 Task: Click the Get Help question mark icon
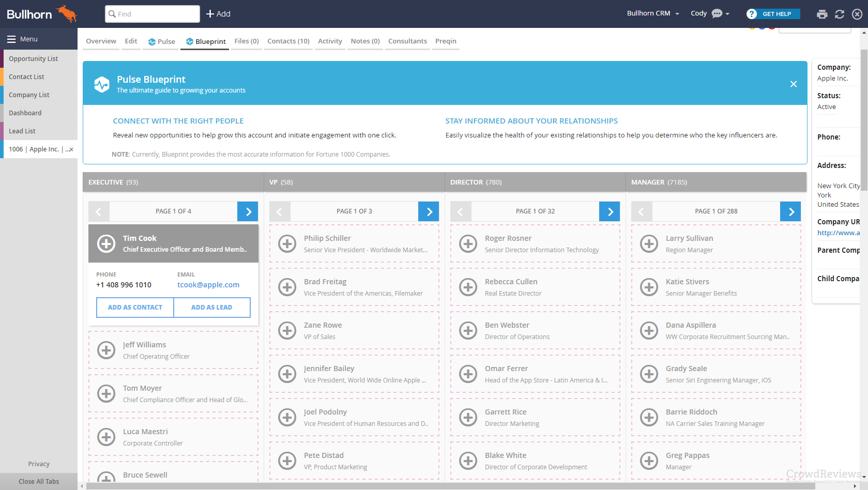coord(752,14)
